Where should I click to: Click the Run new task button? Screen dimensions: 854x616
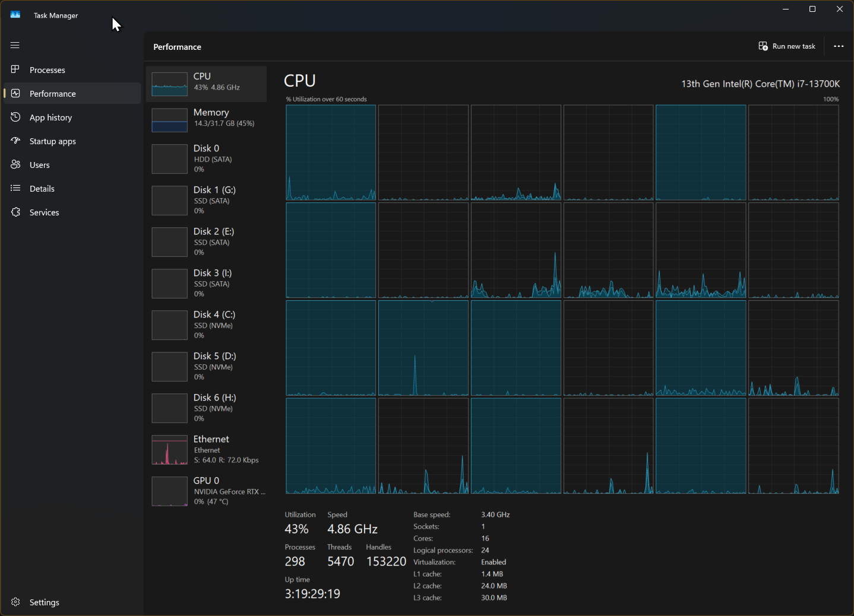pos(787,46)
